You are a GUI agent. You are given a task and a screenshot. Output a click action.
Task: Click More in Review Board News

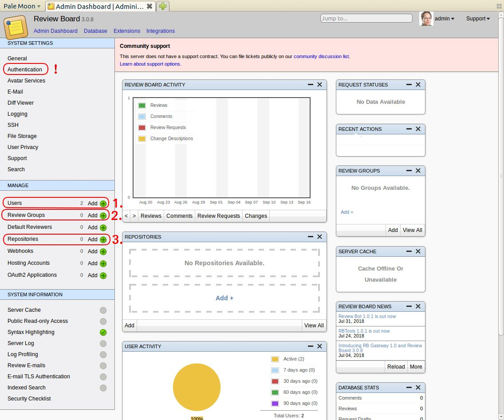click(416, 367)
